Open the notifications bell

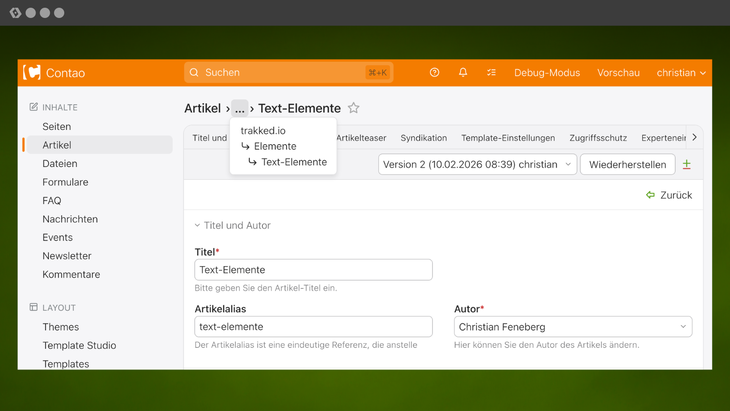pos(463,73)
